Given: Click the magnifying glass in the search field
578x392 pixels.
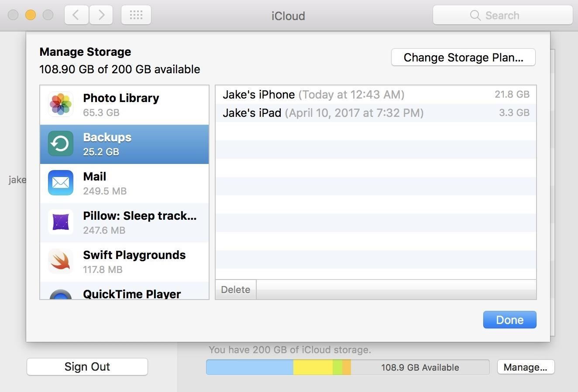Looking at the screenshot, I should click(475, 15).
